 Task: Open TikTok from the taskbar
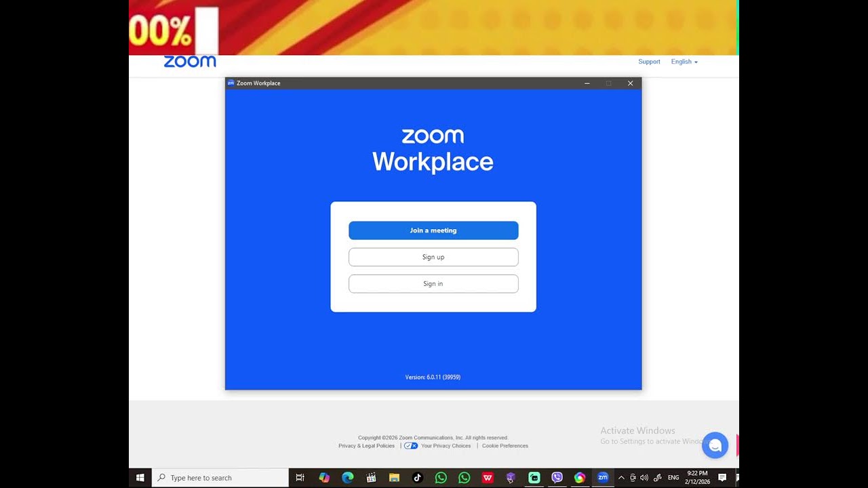[x=417, y=478]
